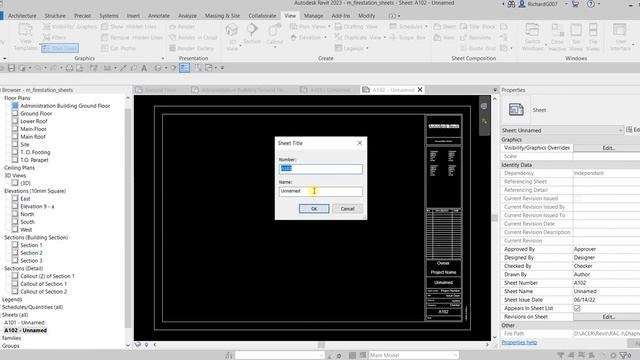Screen dimensions: 640x360
Task: Expand the Schedules dropdown
Action: (x=426, y=27)
